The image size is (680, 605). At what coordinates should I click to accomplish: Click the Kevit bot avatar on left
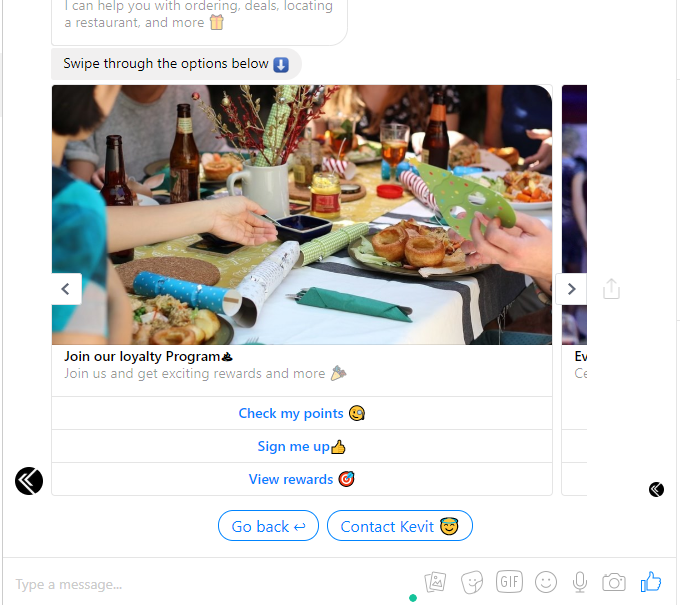29,481
